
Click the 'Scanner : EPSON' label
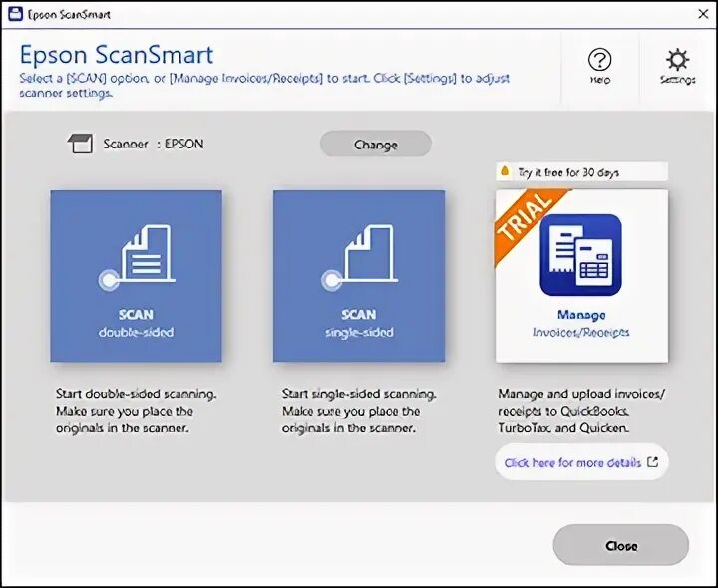(x=154, y=144)
